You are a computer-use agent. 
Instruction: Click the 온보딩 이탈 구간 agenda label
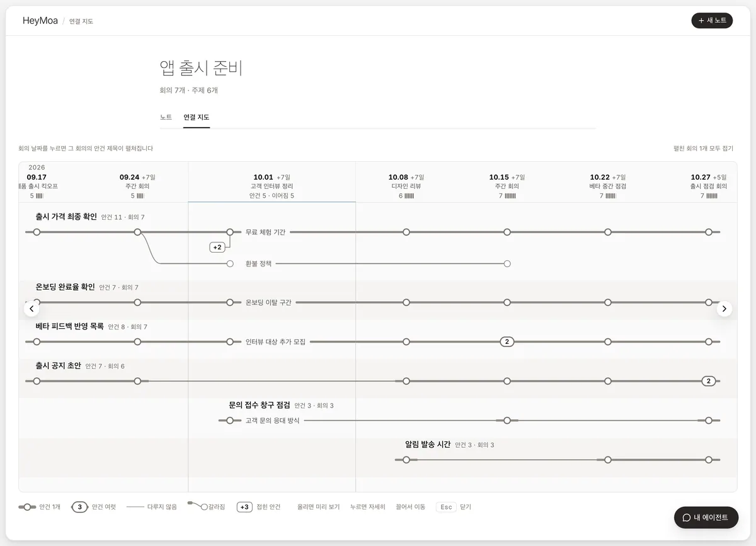(268, 303)
